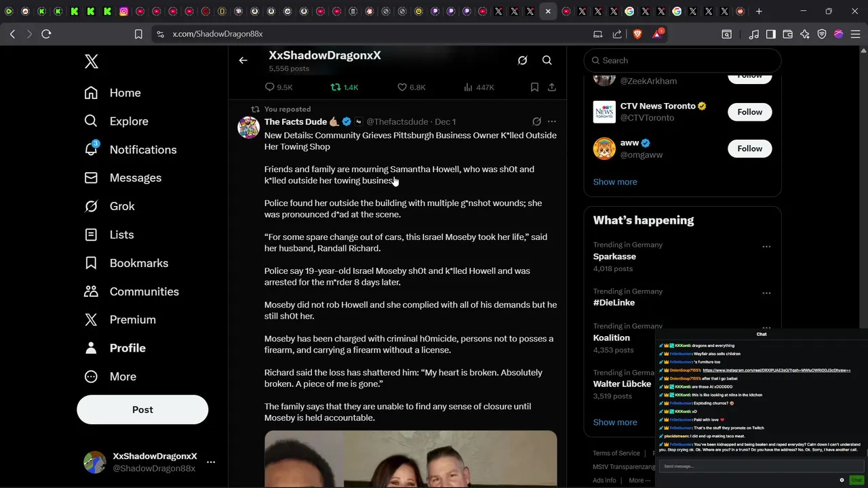868x488 pixels.
Task: Open the Dec 1 post timestamp
Action: click(x=445, y=121)
